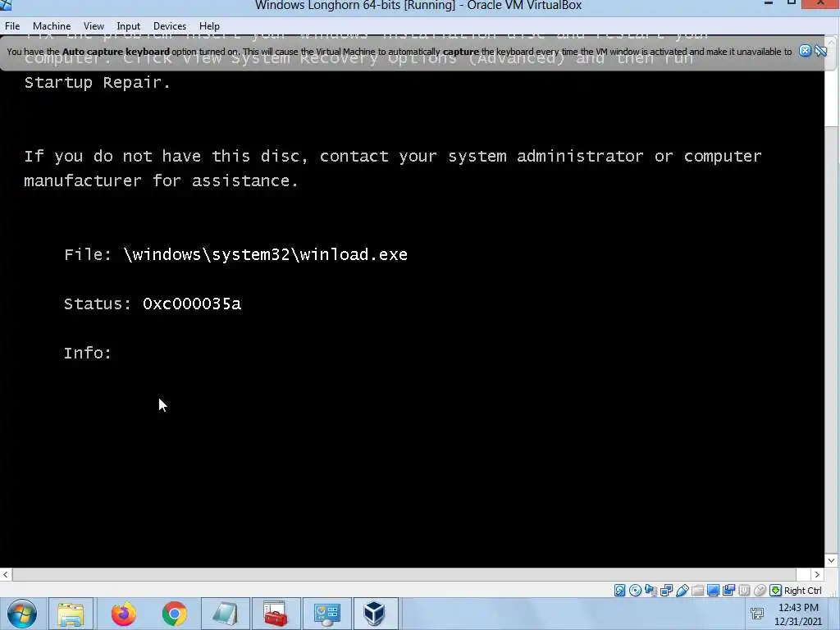Screen dimensions: 840x630
Task: Click the network adapters status icon
Action: click(666, 591)
